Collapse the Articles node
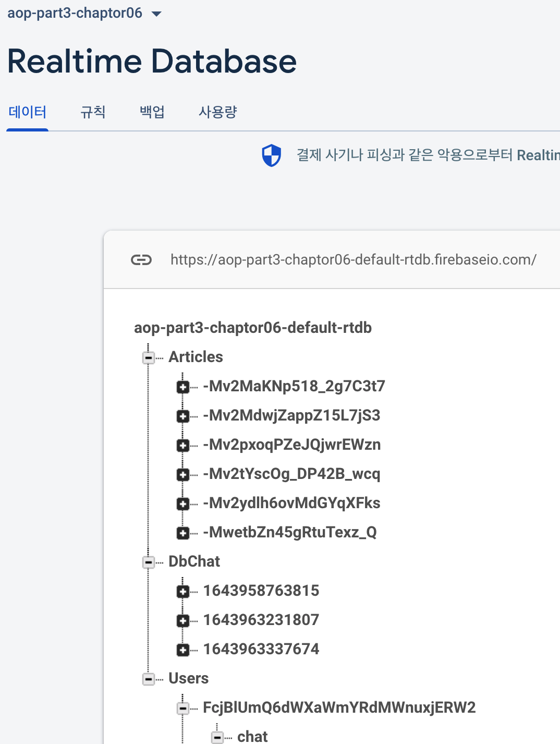 coord(149,358)
